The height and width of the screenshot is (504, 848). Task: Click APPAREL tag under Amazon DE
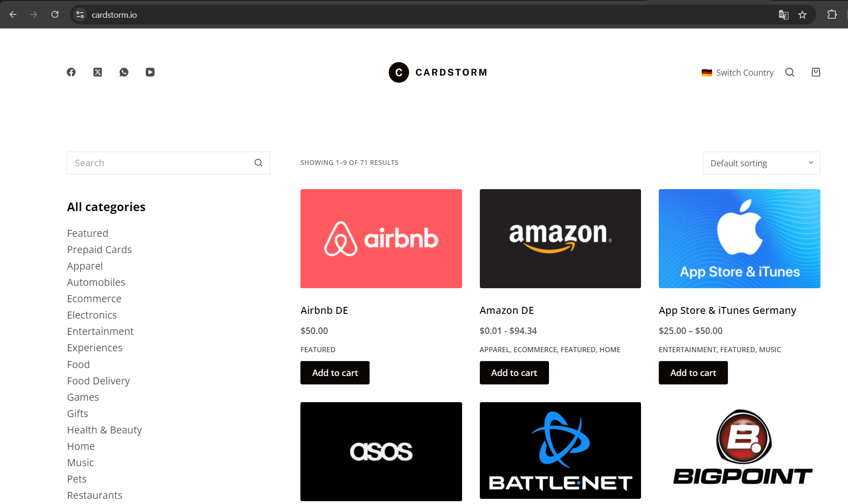pyautogui.click(x=494, y=349)
